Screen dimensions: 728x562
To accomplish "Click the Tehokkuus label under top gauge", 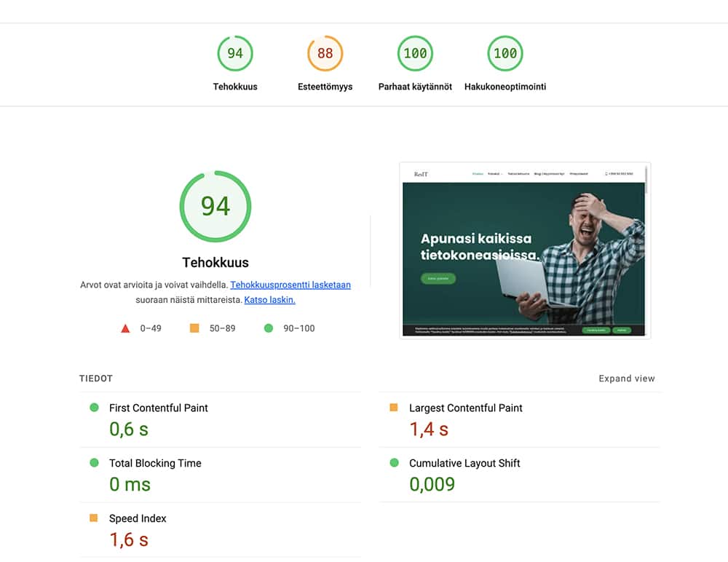I will click(235, 87).
